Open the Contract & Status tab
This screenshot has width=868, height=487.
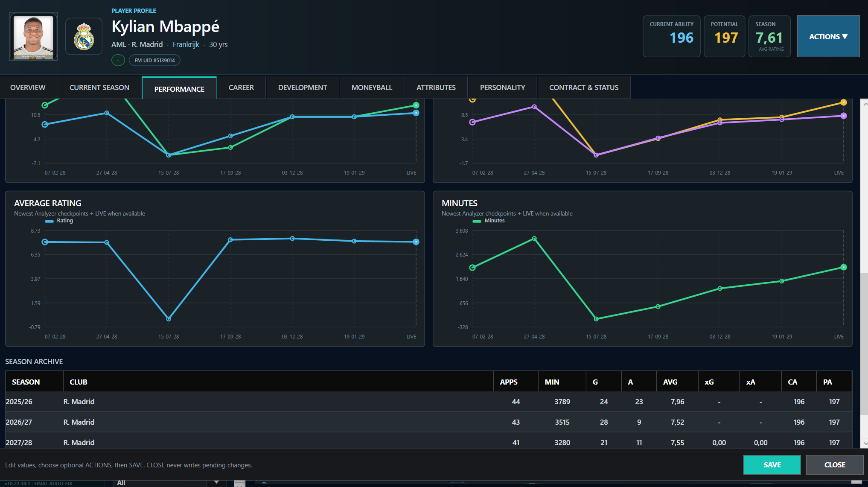tap(584, 87)
